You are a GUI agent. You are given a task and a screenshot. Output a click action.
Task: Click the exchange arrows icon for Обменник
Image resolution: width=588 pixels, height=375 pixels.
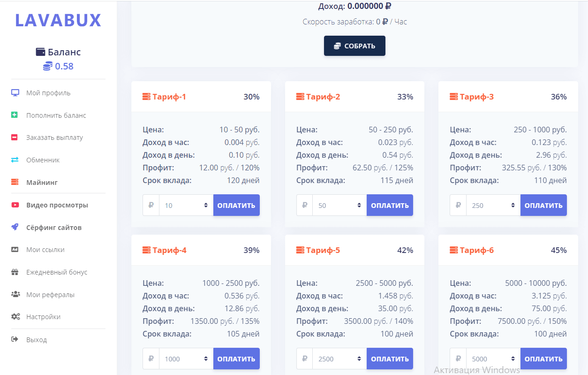(15, 160)
